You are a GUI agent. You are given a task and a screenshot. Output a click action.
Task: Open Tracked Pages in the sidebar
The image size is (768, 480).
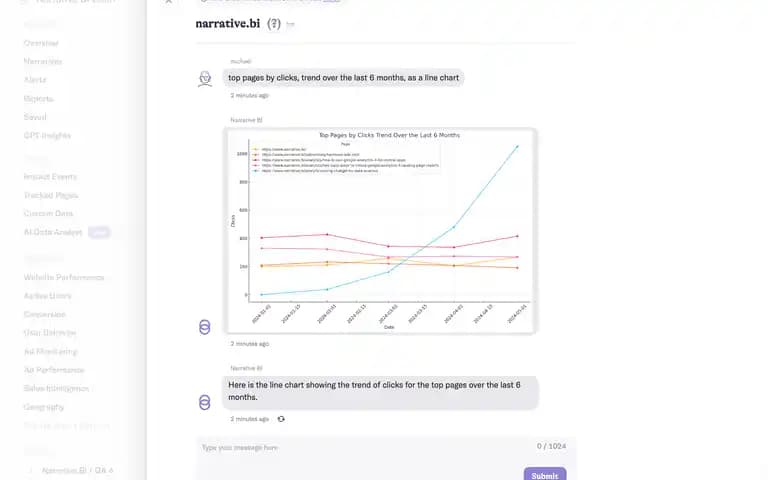click(x=51, y=195)
